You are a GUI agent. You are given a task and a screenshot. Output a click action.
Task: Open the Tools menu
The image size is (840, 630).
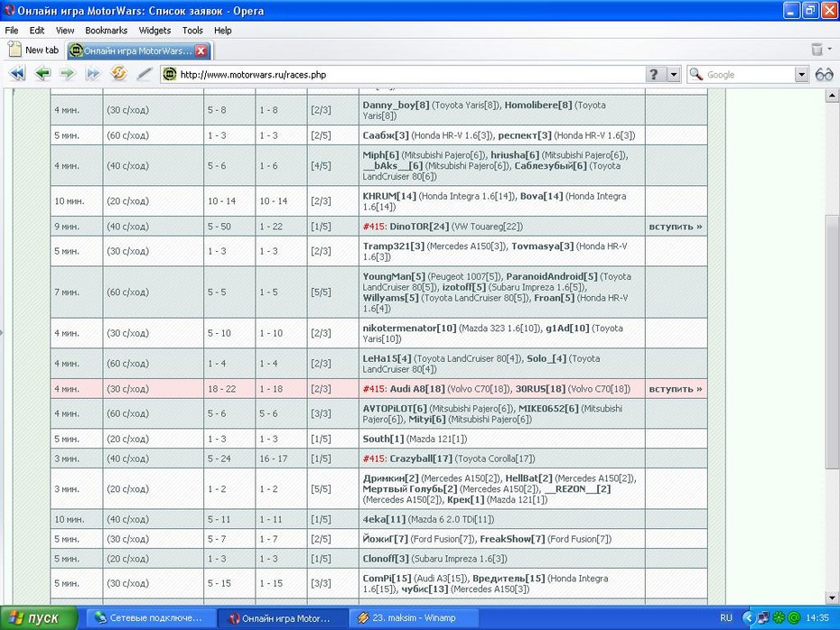192,31
